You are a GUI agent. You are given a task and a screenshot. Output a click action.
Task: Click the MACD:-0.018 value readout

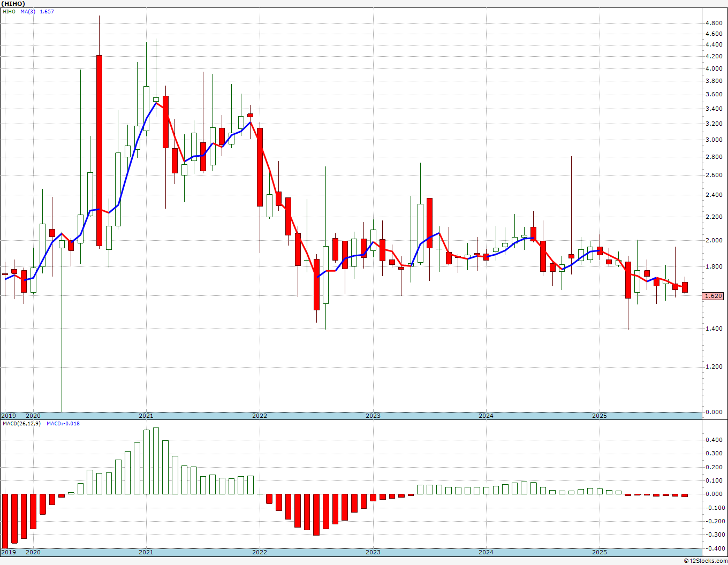click(x=63, y=424)
